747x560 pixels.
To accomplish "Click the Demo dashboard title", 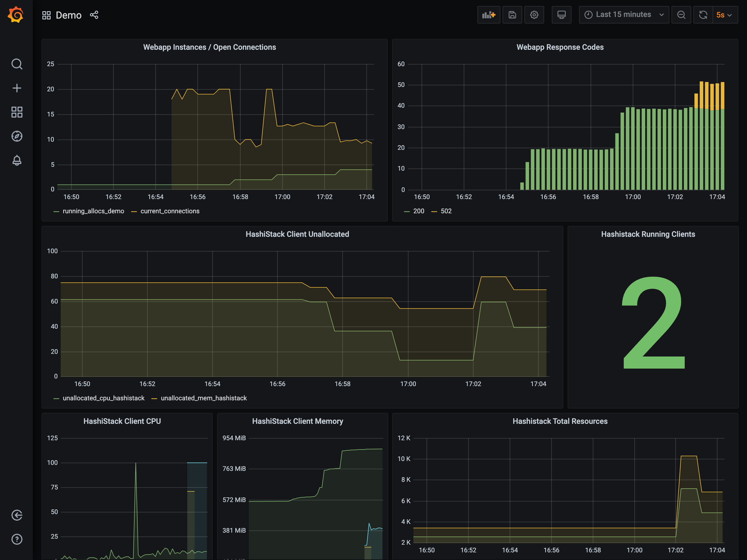I will (69, 15).
